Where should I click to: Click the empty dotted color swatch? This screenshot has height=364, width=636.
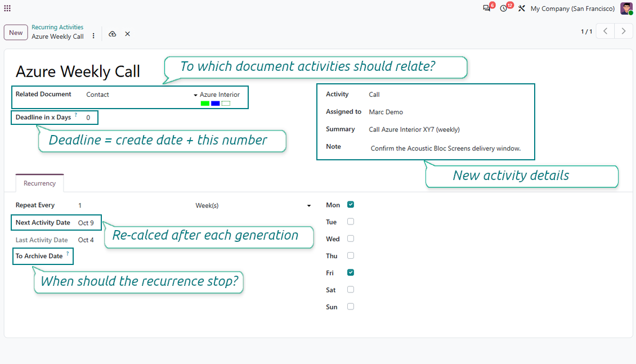pyautogui.click(x=226, y=104)
